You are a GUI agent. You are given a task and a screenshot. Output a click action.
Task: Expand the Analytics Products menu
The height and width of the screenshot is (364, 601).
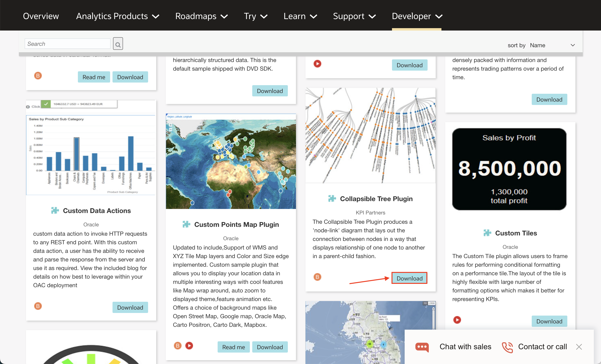118,16
